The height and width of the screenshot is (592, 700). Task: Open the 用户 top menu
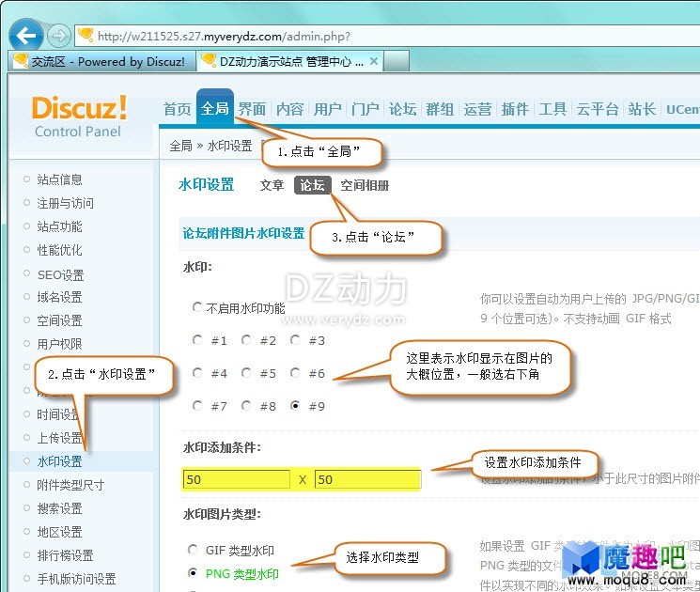coord(327,108)
